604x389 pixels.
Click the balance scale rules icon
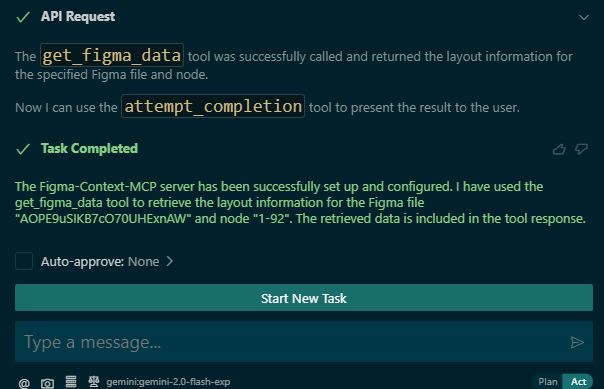click(94, 381)
